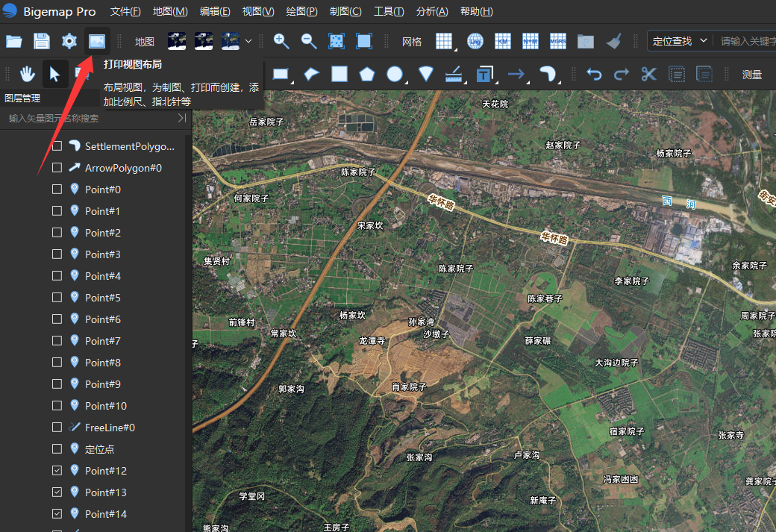Select the circle drawing tool

[395, 74]
